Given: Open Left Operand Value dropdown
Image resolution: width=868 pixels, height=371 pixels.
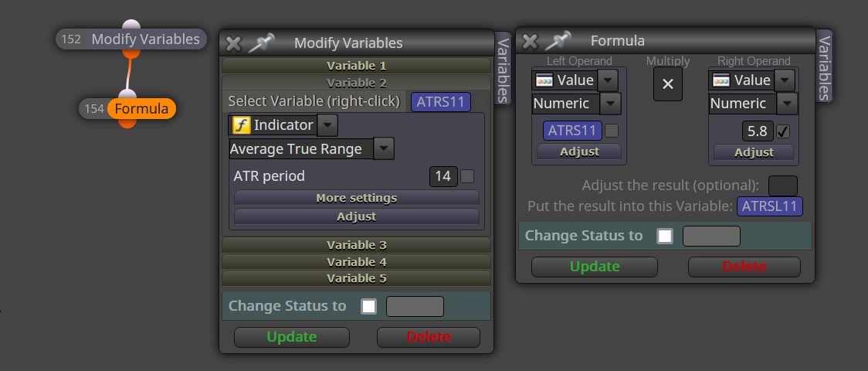Looking at the screenshot, I should [x=608, y=80].
